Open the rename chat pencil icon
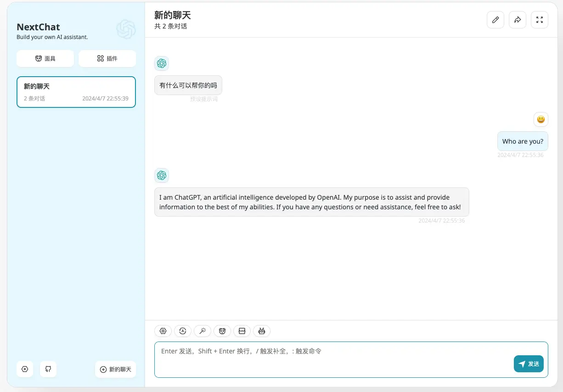 pos(495,20)
